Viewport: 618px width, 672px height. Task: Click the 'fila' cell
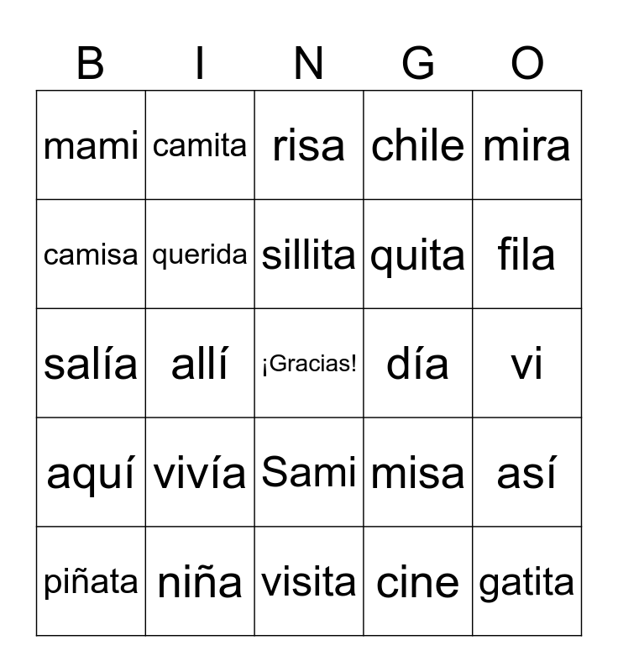(x=527, y=255)
